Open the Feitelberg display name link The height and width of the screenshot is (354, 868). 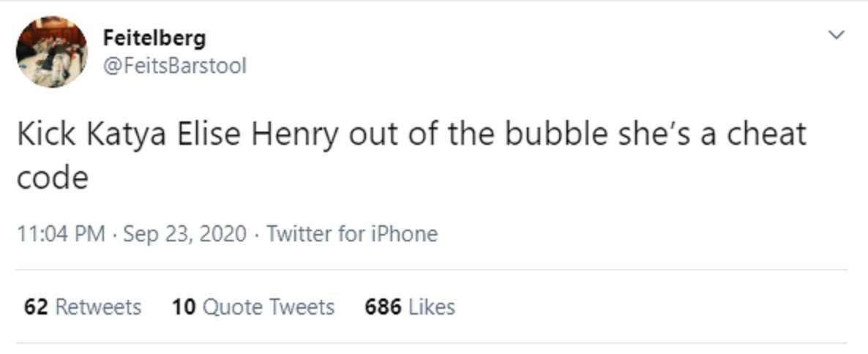(x=154, y=37)
